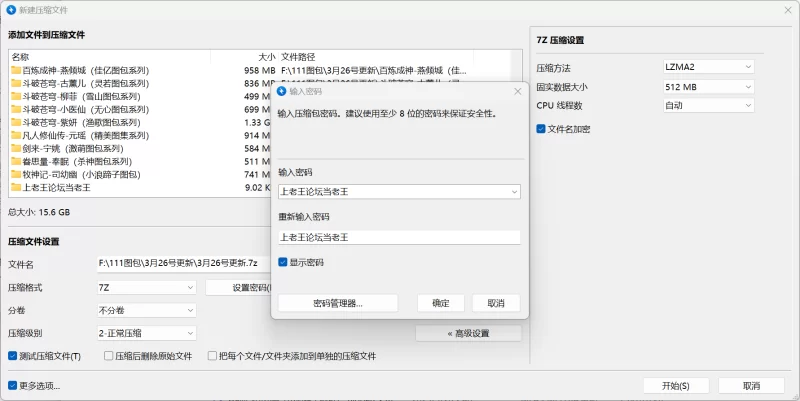800x401 pixels.
Task: Sort the file list by 名称 column header
Action: [21, 57]
